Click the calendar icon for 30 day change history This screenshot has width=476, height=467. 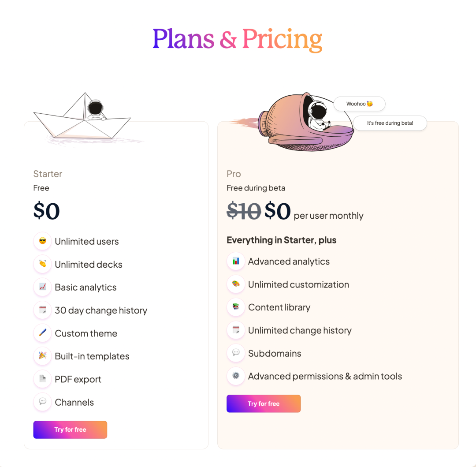pos(42,310)
